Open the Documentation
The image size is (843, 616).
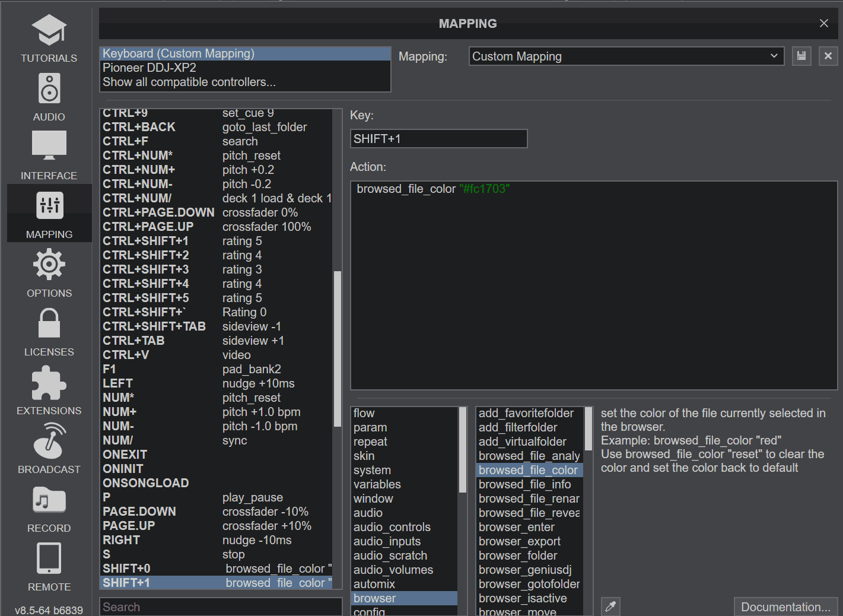pyautogui.click(x=785, y=607)
